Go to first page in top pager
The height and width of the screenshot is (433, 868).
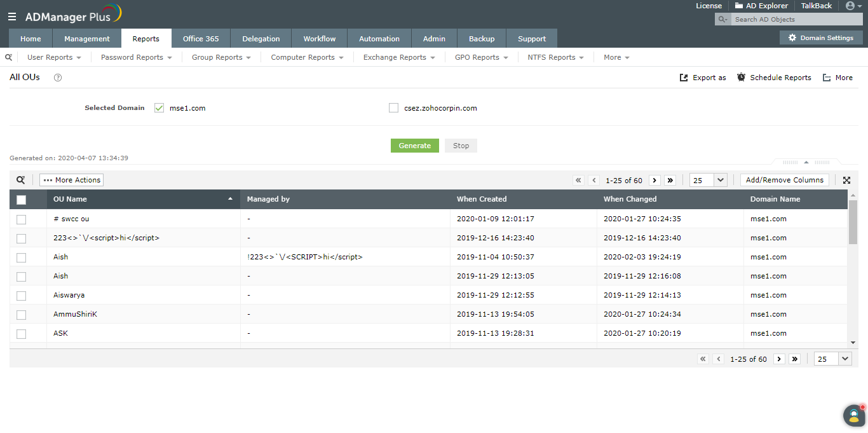coord(578,180)
